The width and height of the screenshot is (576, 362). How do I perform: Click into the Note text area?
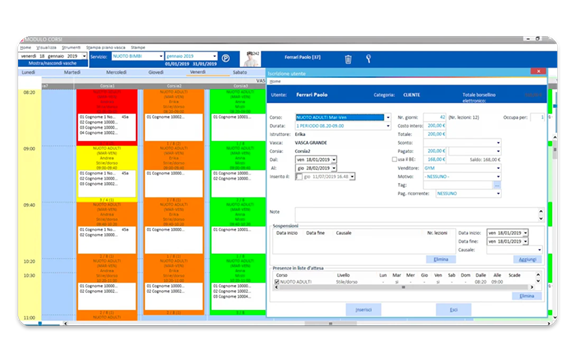tap(416, 214)
